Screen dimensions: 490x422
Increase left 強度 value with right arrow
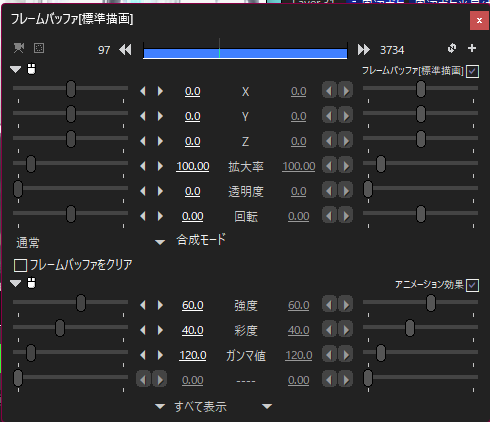[160, 305]
